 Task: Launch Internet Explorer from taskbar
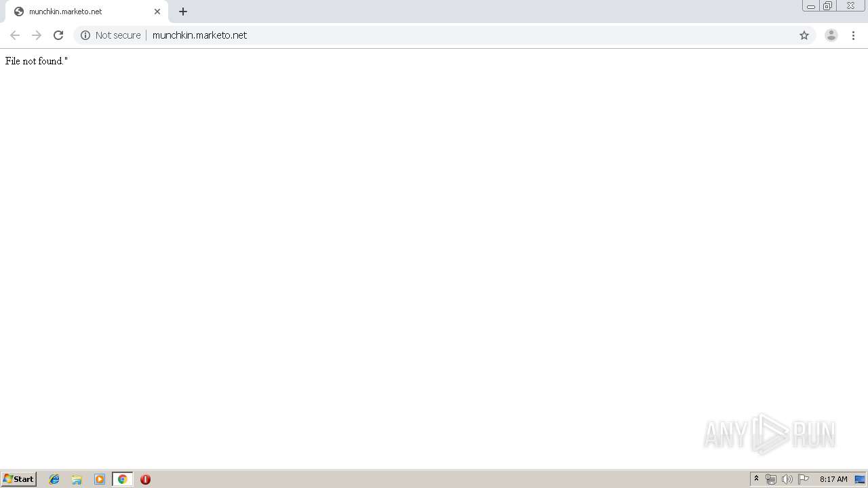tap(54, 479)
